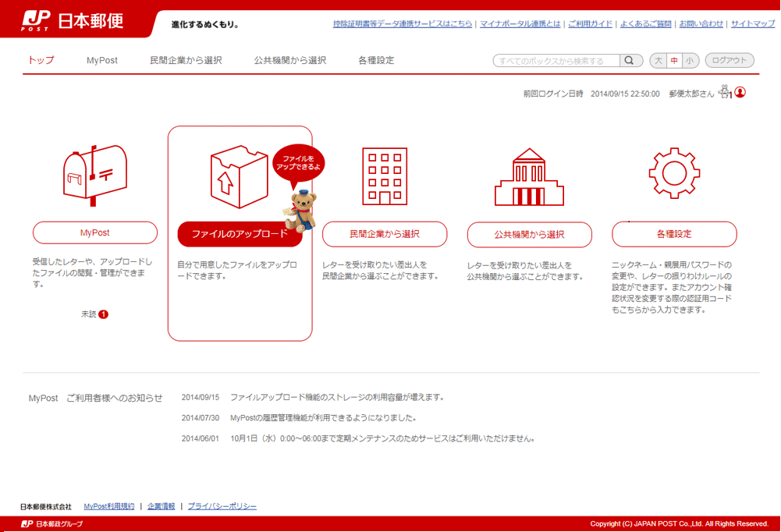The width and height of the screenshot is (781, 532).
Task: Click the ニックネーム・親展用パスワード description text
Action: click(672, 287)
